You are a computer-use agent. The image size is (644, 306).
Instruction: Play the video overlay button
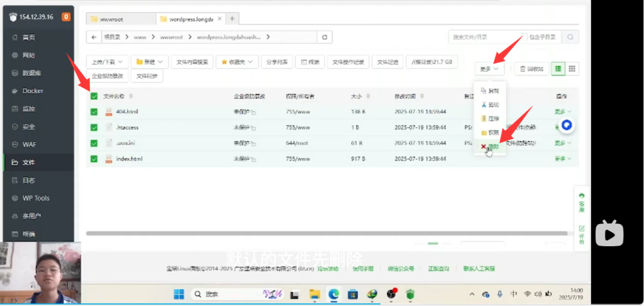(610, 233)
